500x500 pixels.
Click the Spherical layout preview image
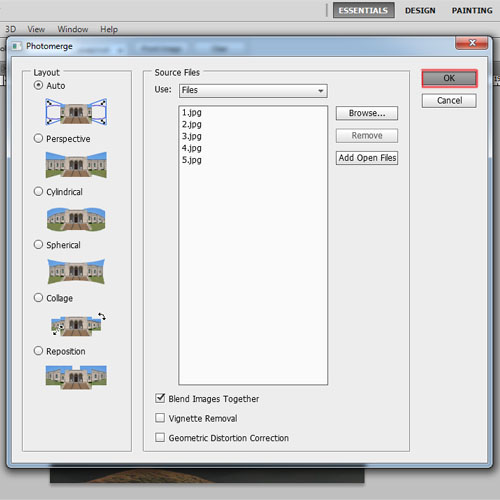click(x=76, y=271)
